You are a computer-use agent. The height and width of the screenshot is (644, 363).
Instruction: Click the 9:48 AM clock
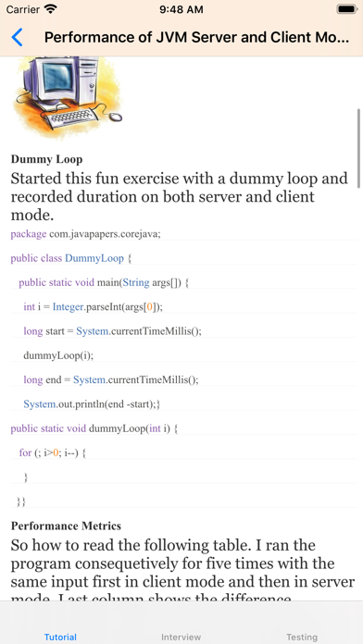181,9
